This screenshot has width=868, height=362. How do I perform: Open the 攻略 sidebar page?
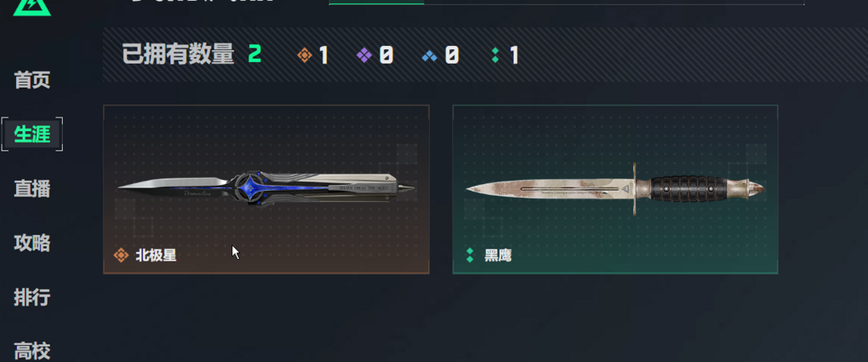pos(32,243)
